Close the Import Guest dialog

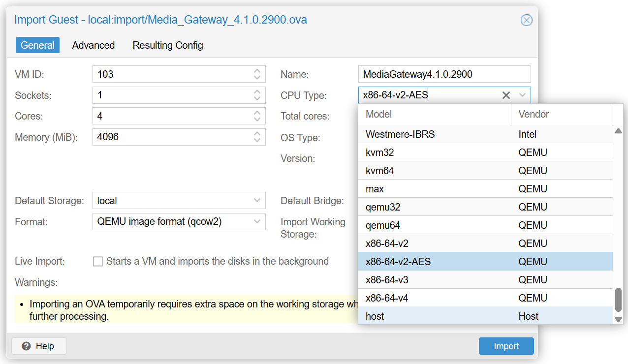coord(526,20)
